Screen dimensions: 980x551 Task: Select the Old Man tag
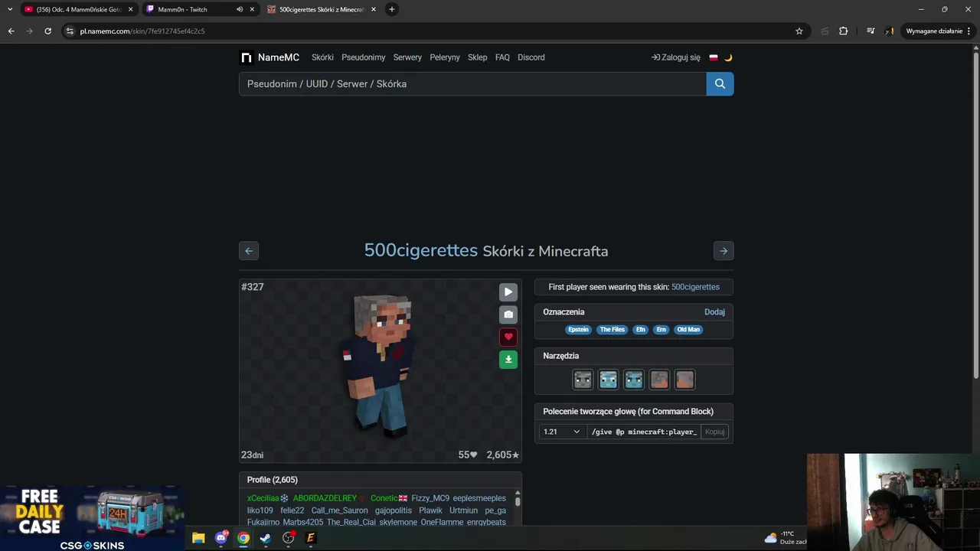click(x=688, y=330)
